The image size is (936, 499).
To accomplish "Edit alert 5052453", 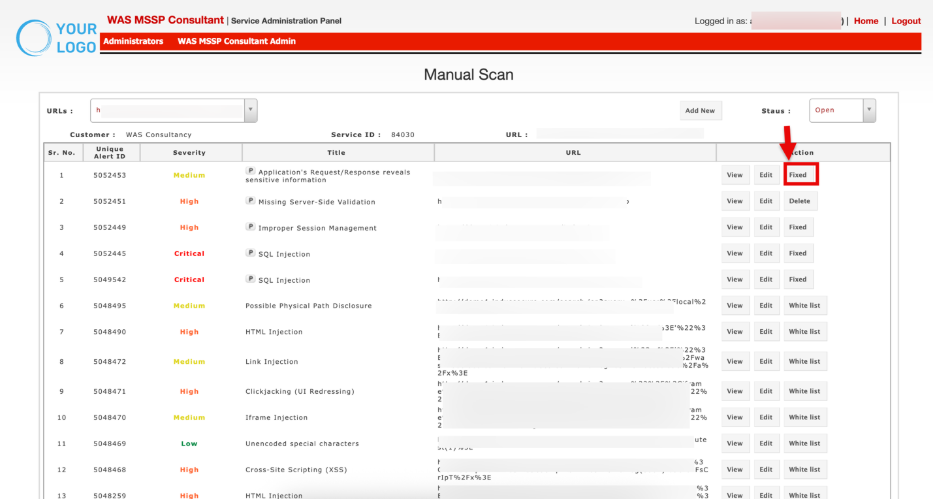I will (x=766, y=175).
